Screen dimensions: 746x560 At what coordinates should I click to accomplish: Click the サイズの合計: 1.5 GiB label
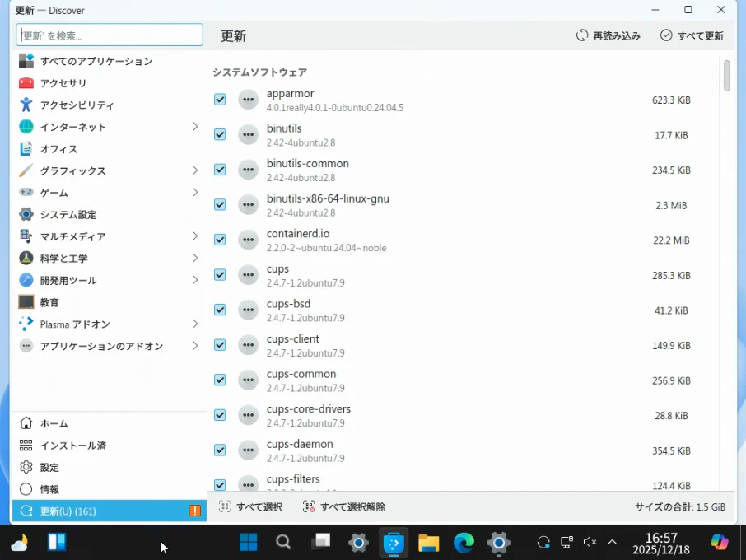point(680,506)
